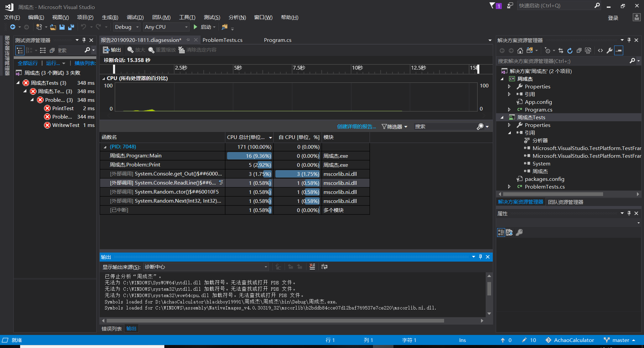Open the Debug configuration dropdown
The image size is (644, 348).
click(x=127, y=27)
